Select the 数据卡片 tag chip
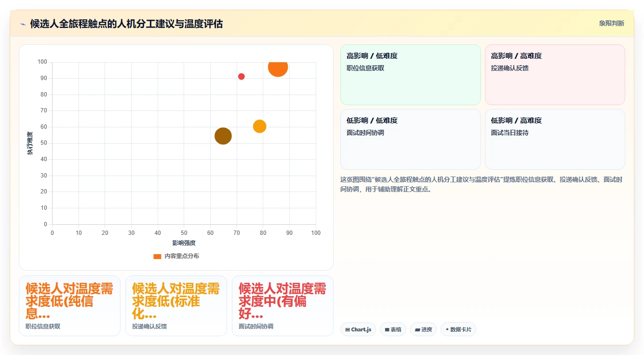Image resolution: width=644 pixels, height=355 pixels. coord(458,329)
